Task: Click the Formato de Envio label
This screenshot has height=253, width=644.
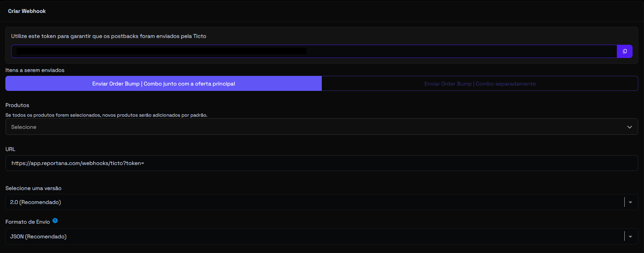Action: (x=28, y=222)
